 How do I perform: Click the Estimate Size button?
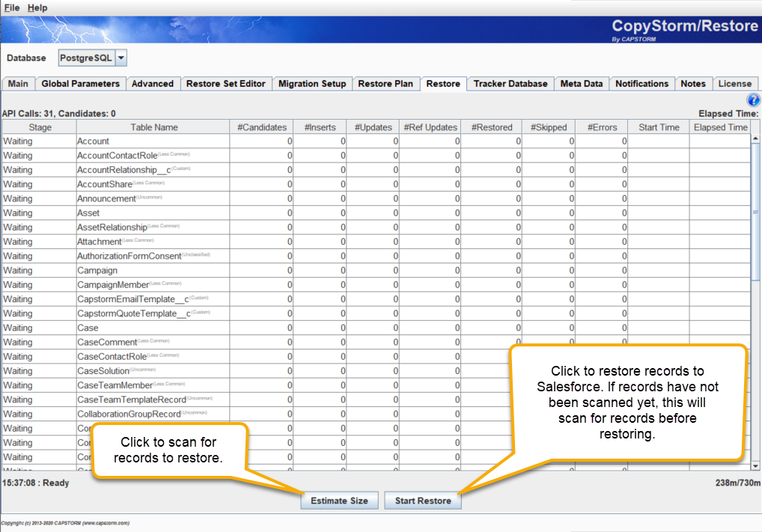pyautogui.click(x=339, y=501)
